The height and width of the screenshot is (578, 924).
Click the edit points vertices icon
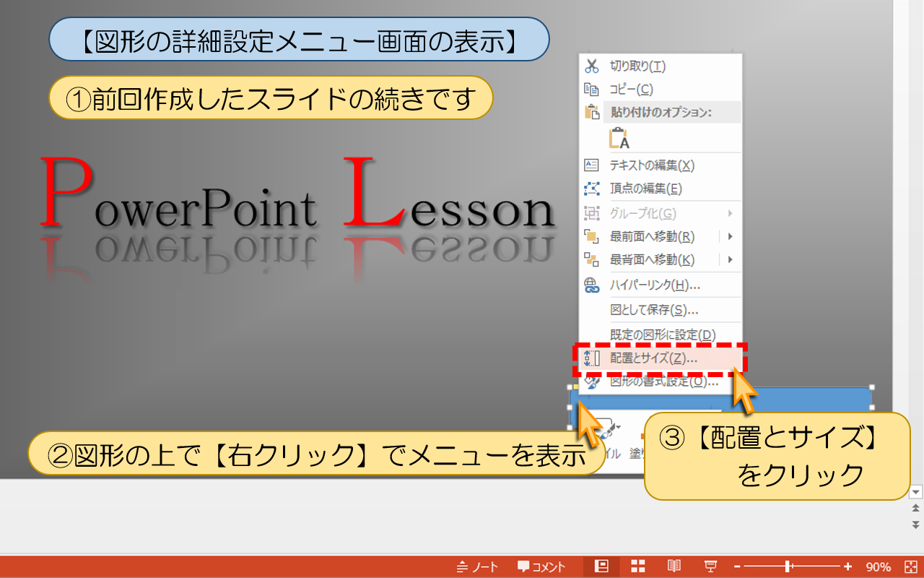click(x=591, y=189)
